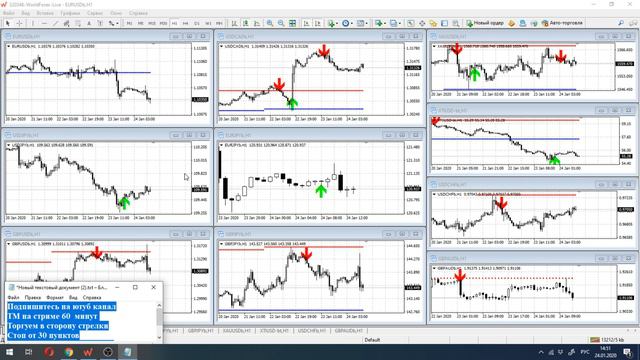Viewport: 640px width, 360px height.
Task: Switch to the GBPJPY H1 chart tab
Action: pyautogui.click(x=201, y=331)
